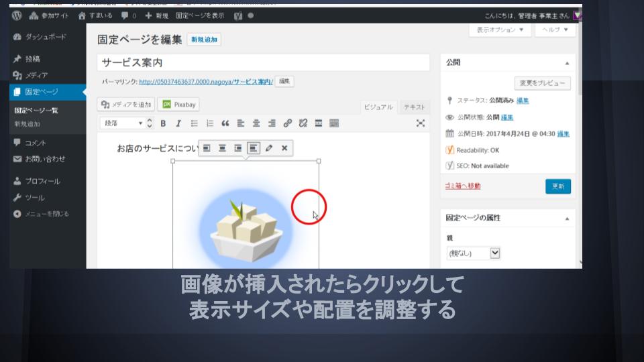Image resolution: width=644 pixels, height=362 pixels.
Task: Apply italic formatting in editor toolbar
Action: [x=178, y=123]
